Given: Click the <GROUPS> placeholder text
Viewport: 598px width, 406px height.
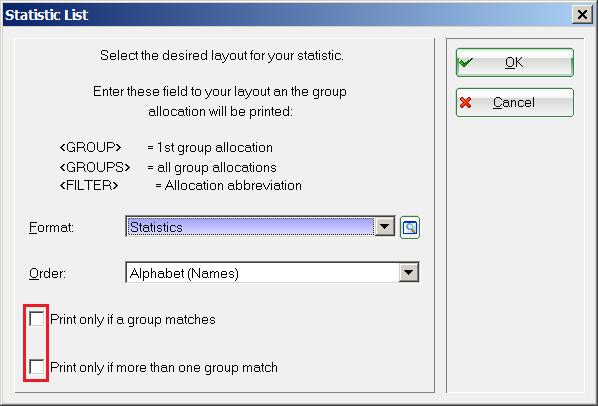Looking at the screenshot, I should pyautogui.click(x=95, y=167).
